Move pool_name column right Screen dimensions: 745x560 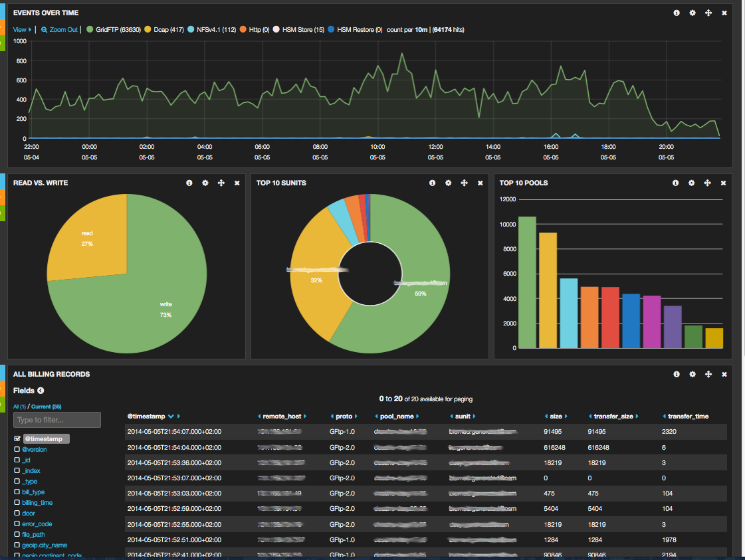click(417, 417)
